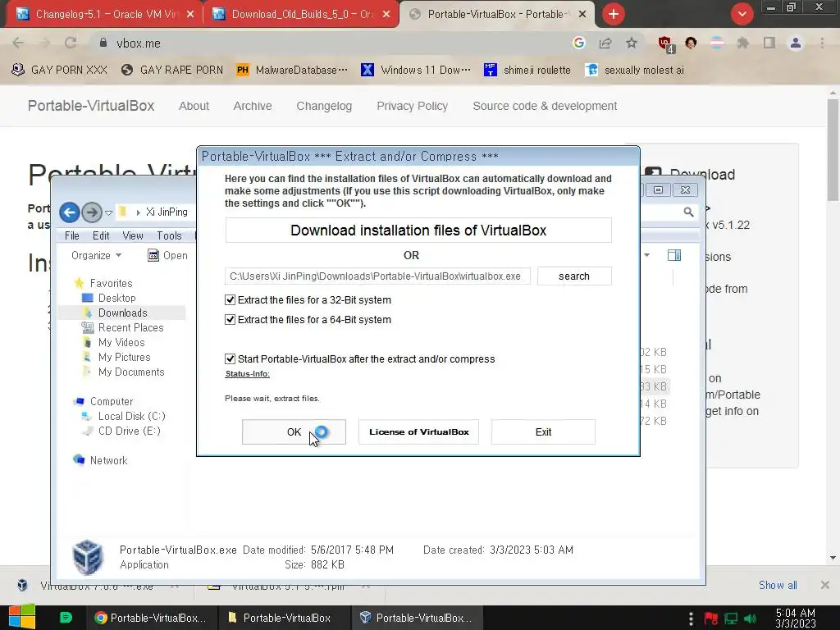Open a new browser tab with plus button
Screen dimensions: 840x630
pyautogui.click(x=614, y=14)
